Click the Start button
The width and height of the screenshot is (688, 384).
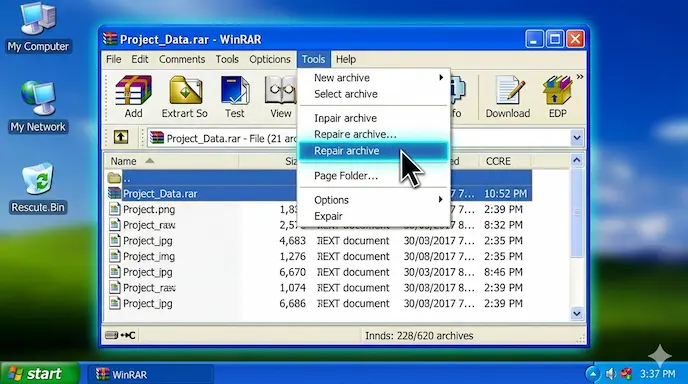click(x=39, y=373)
